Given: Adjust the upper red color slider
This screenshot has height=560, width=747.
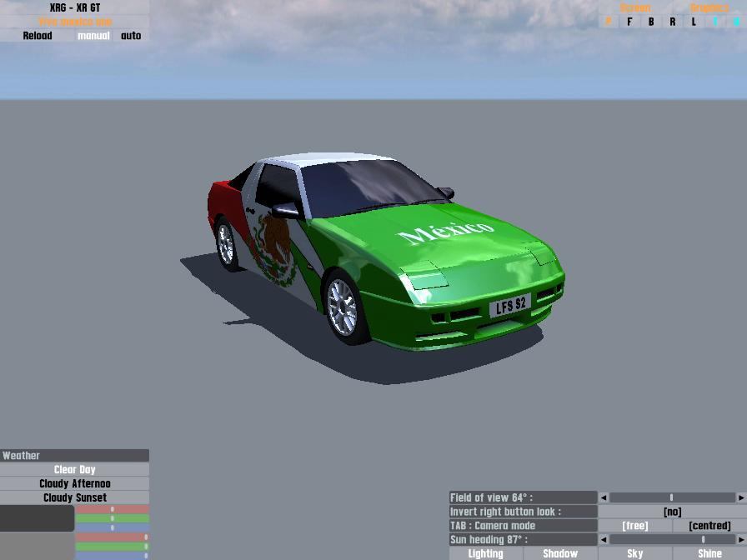Looking at the screenshot, I should pos(113,509).
